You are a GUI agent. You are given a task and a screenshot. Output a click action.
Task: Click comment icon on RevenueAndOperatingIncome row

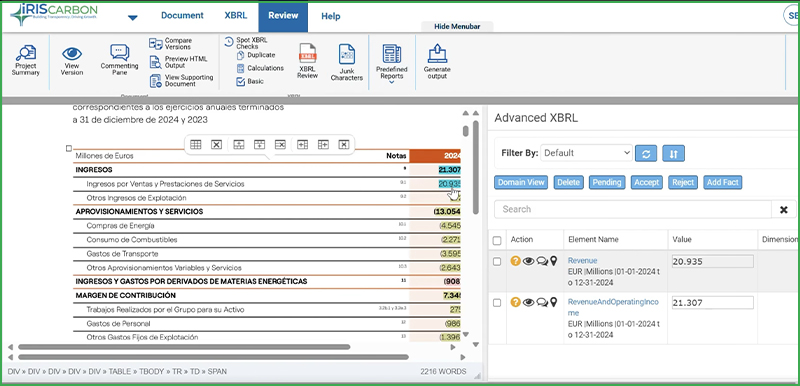[x=542, y=303]
